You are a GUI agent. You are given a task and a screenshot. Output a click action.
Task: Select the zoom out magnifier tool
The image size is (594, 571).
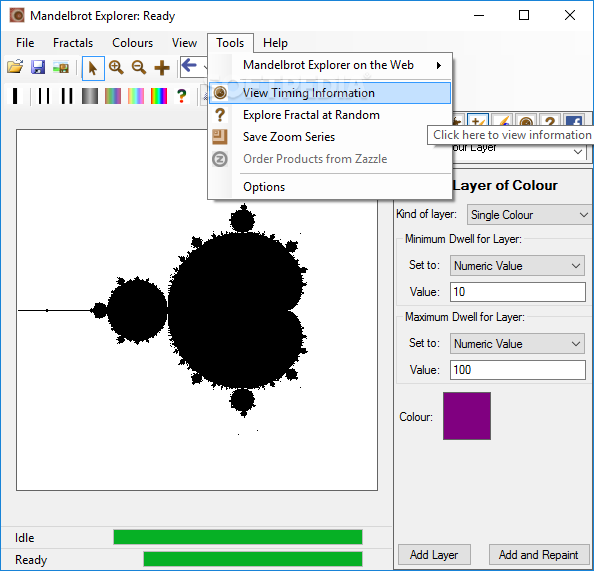click(139, 67)
